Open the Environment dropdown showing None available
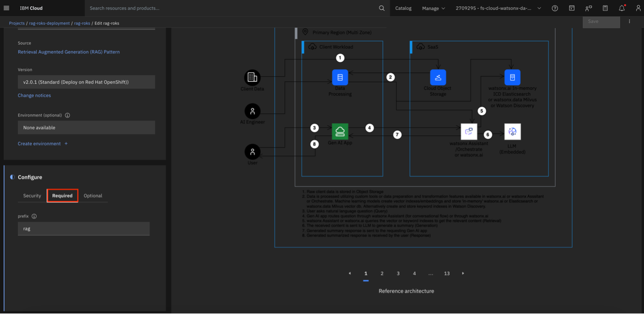Image resolution: width=644 pixels, height=315 pixels. tap(86, 128)
